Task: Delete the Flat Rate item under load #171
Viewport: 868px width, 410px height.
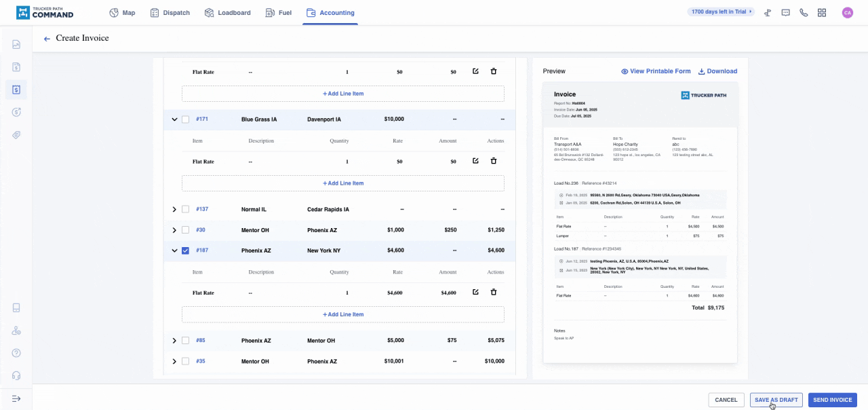Action: click(x=494, y=161)
